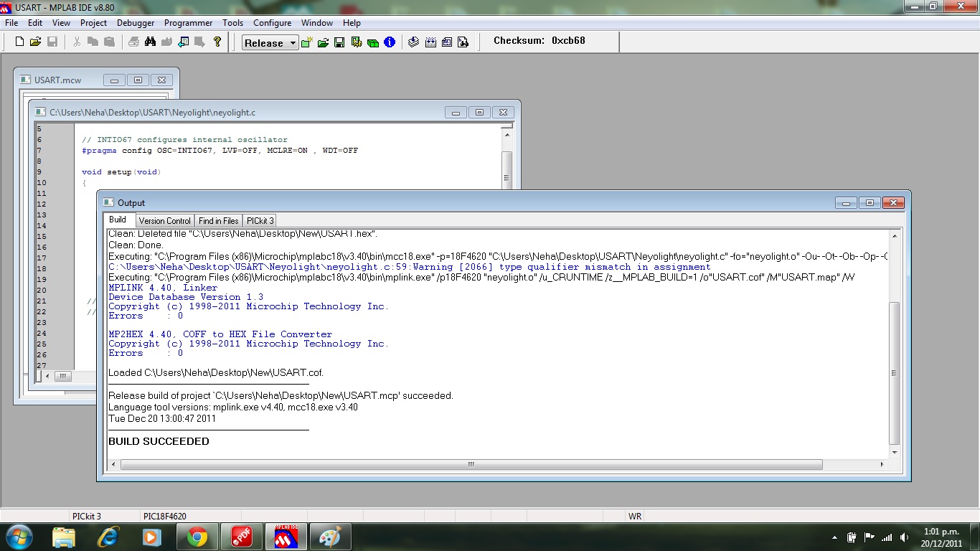Open the View menu
The height and width of the screenshot is (551, 980).
click(61, 23)
